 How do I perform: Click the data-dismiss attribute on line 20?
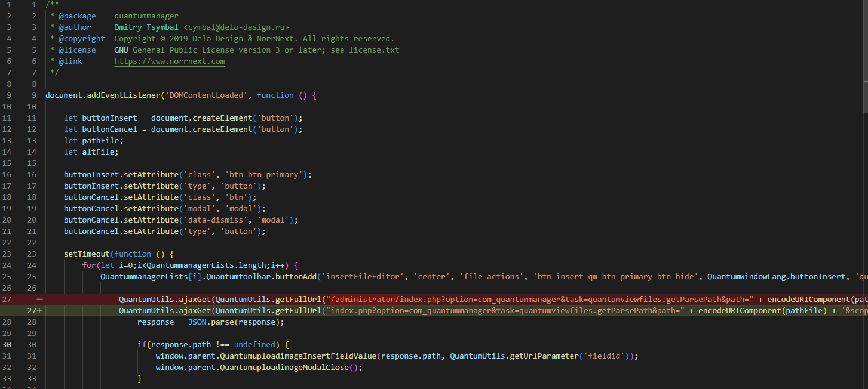pos(215,220)
